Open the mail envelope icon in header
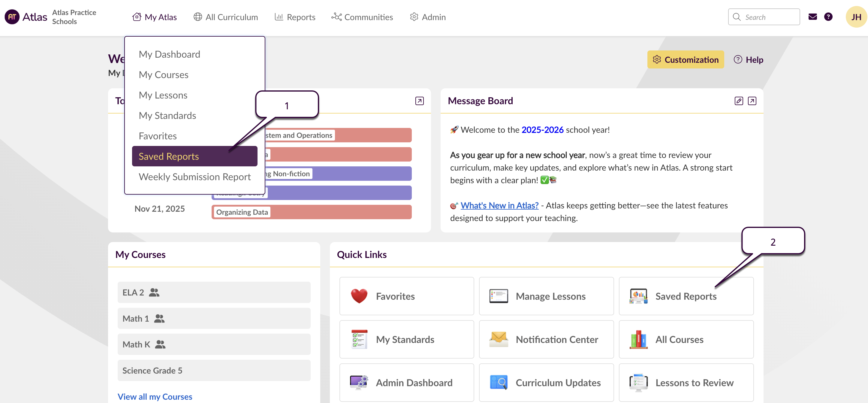This screenshot has height=403, width=868. coord(812,17)
